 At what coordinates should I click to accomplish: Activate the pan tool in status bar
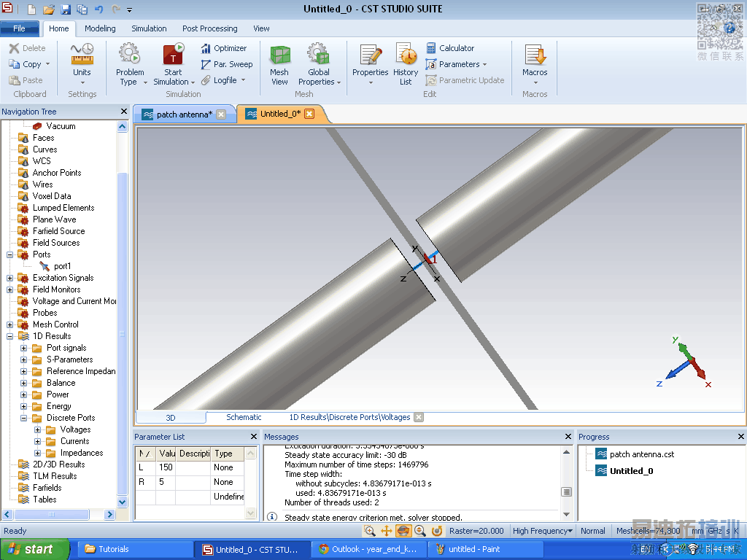(387, 531)
